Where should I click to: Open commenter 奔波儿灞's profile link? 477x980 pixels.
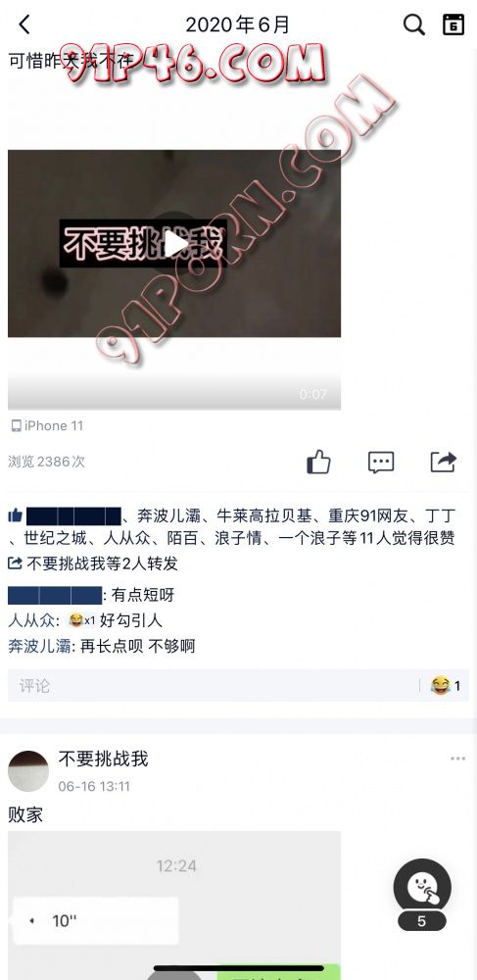[x=39, y=646]
